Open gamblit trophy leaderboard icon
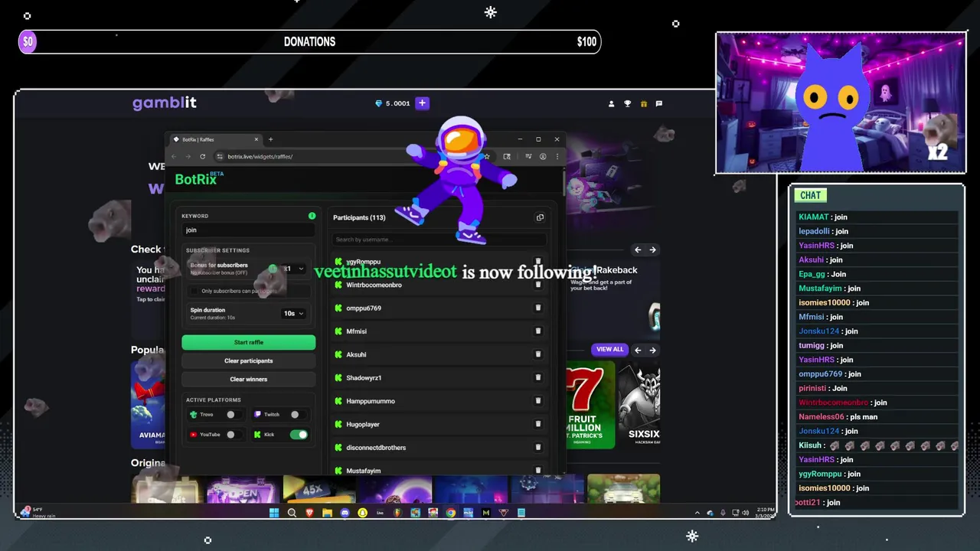 coord(628,103)
